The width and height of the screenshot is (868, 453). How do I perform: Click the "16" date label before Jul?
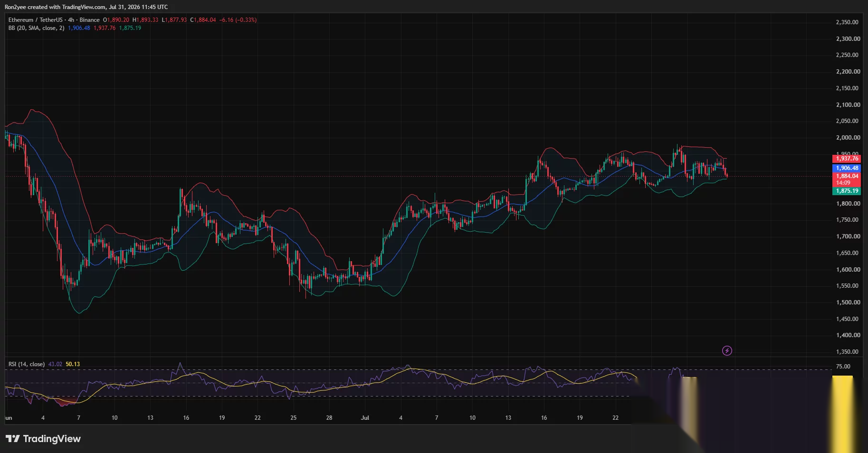pos(186,418)
